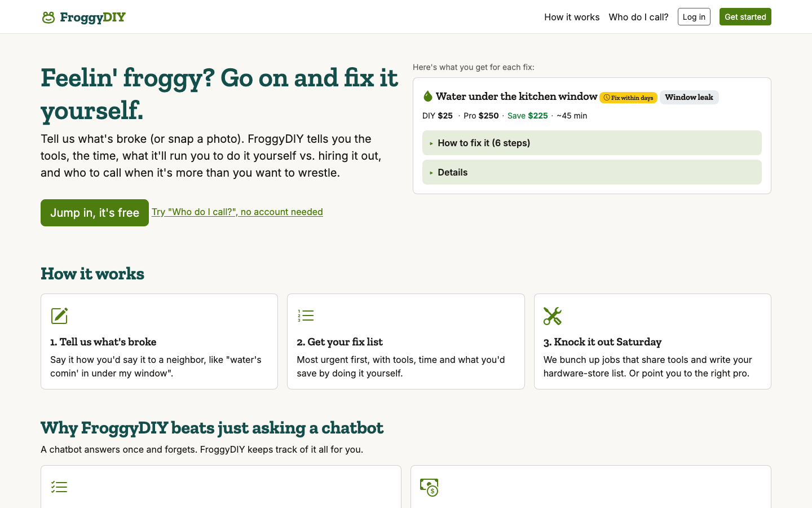Expand How to fix it (6 steps)
The height and width of the screenshot is (508, 812).
point(592,143)
